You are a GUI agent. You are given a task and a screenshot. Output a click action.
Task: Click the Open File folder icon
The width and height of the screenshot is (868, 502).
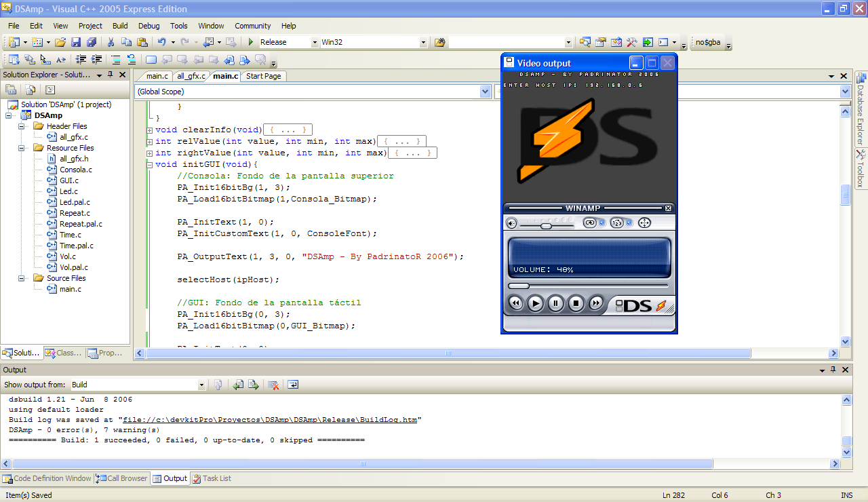pyautogui.click(x=60, y=42)
